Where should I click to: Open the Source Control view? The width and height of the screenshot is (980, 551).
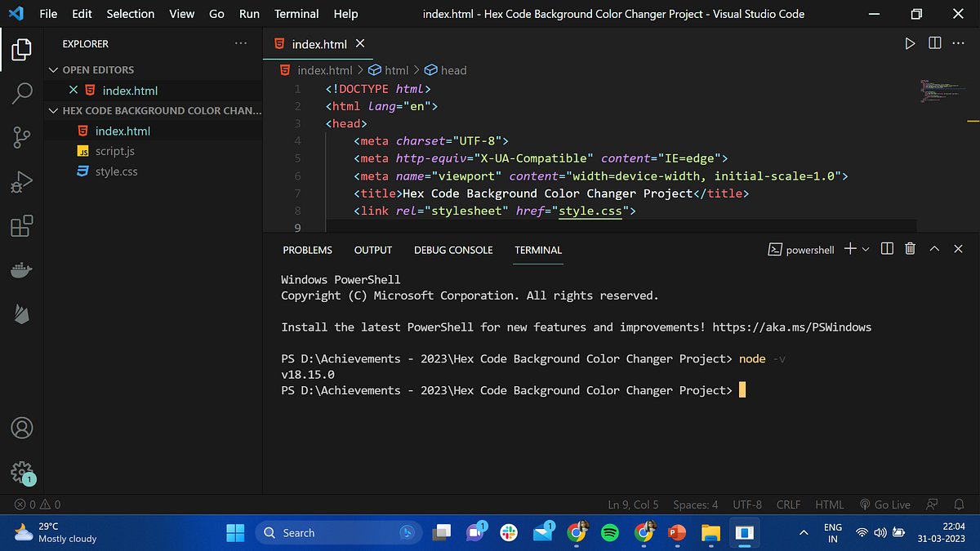click(21, 137)
